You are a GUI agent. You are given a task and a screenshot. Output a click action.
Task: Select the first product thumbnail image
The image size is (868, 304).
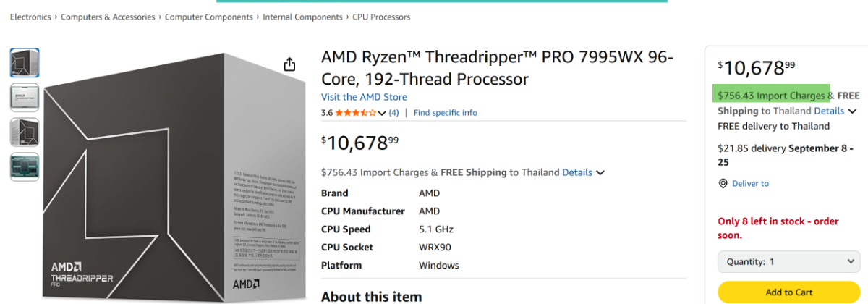pyautogui.click(x=25, y=63)
